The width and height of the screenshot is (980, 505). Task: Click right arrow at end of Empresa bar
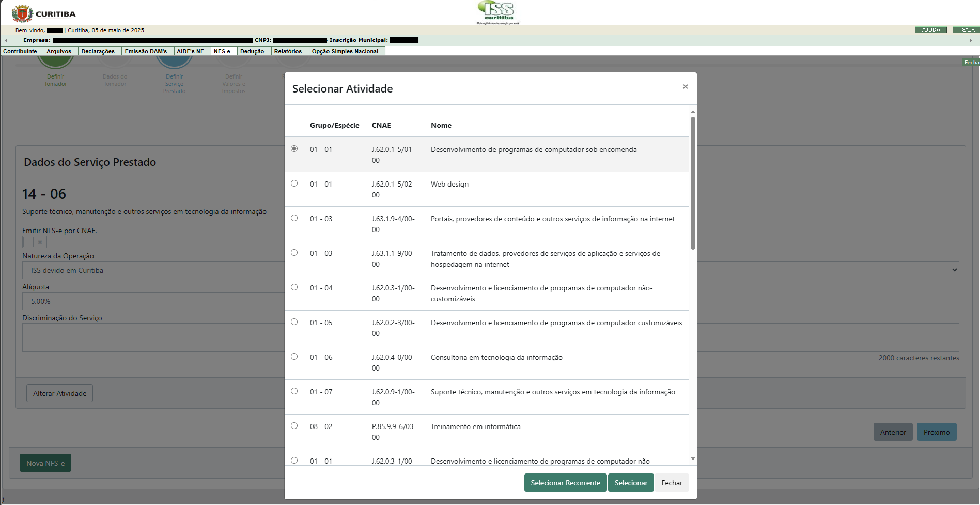tap(970, 40)
